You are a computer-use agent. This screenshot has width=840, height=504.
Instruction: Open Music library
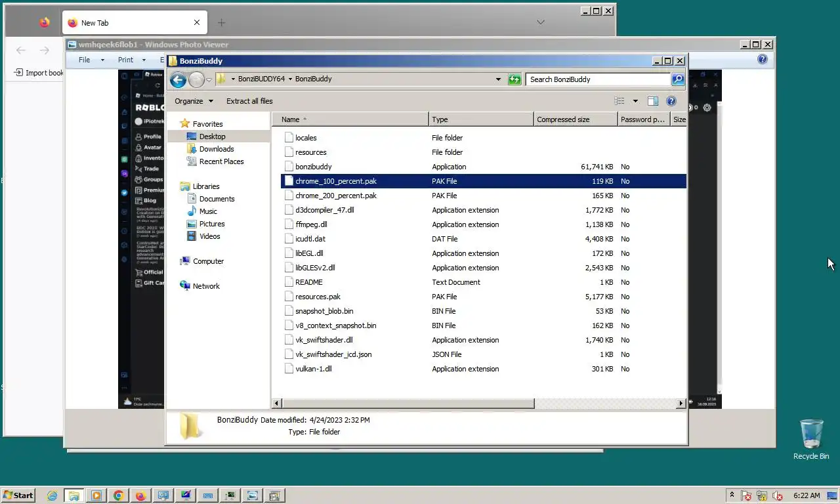(x=208, y=211)
